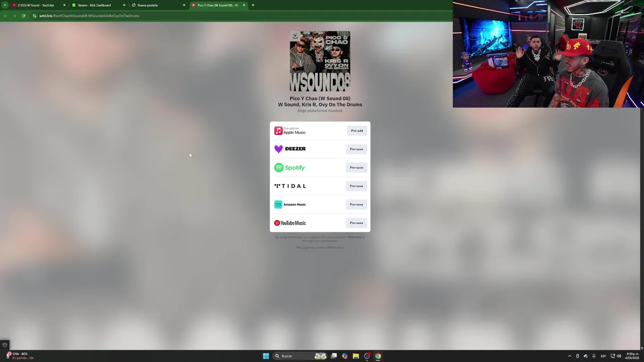
Task: Click the wml.link address bar URL
Action: coord(89,16)
